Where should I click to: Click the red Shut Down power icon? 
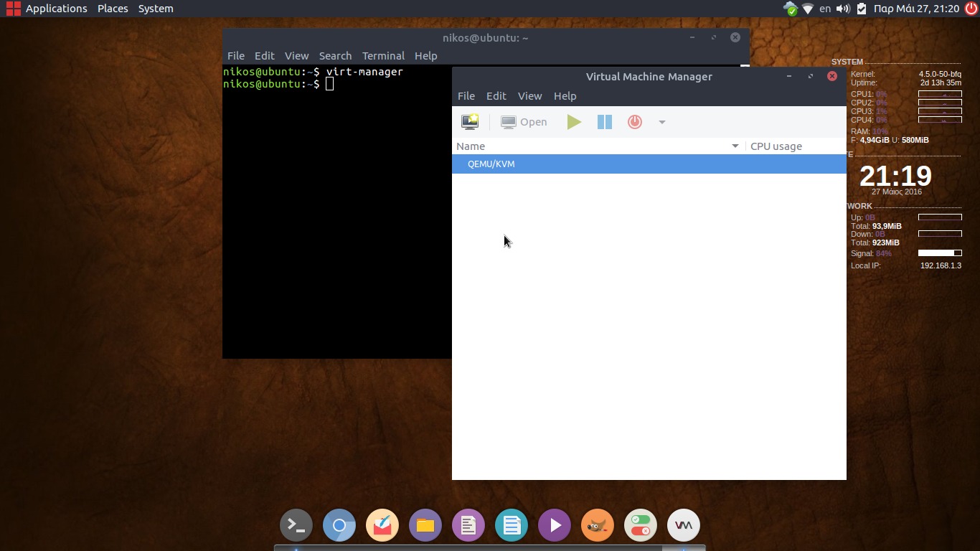pyautogui.click(x=634, y=122)
